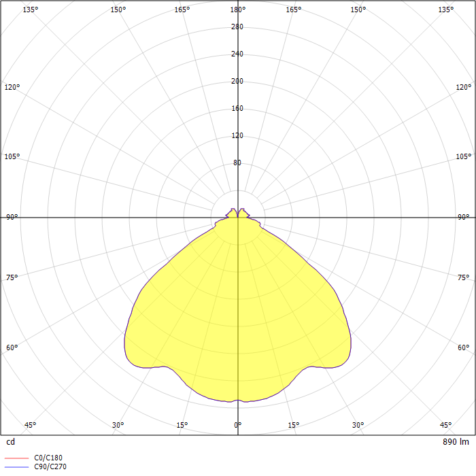This screenshot has height=476, width=476.
Task: Click the 75° label on the right edge
Action: coord(464,277)
